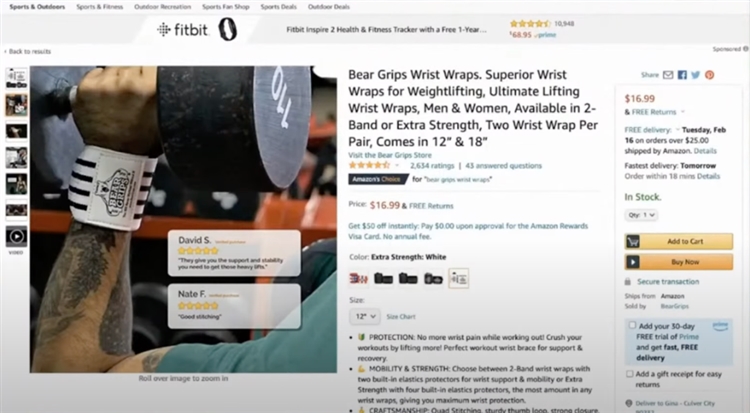750x413 pixels.
Task: Click the play icon on Buy Now
Action: [x=633, y=262]
